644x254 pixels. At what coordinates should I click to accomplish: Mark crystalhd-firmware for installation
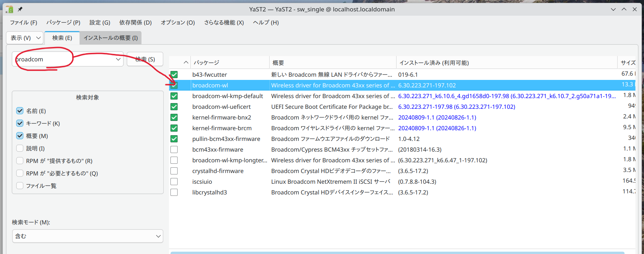coord(174,171)
